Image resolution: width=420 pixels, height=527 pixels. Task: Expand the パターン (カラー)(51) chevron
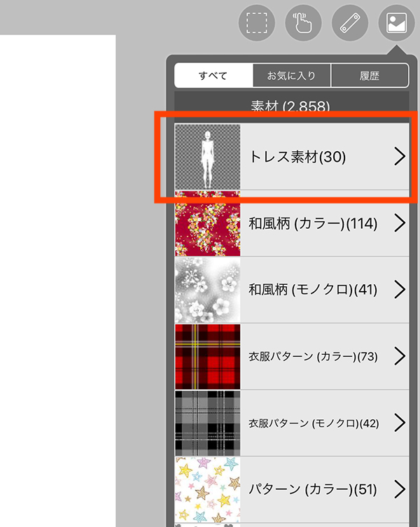pyautogui.click(x=400, y=489)
